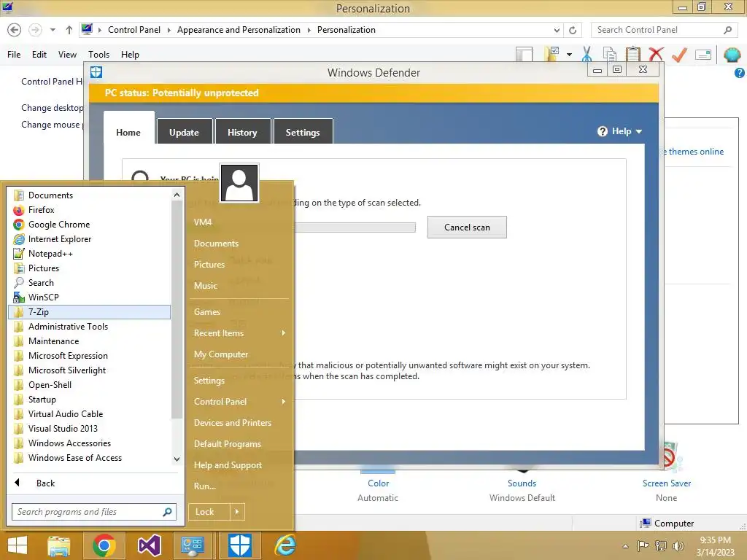Click the folder options checkbox-folder icon
Image resolution: width=747 pixels, height=560 pixels.
[551, 54]
